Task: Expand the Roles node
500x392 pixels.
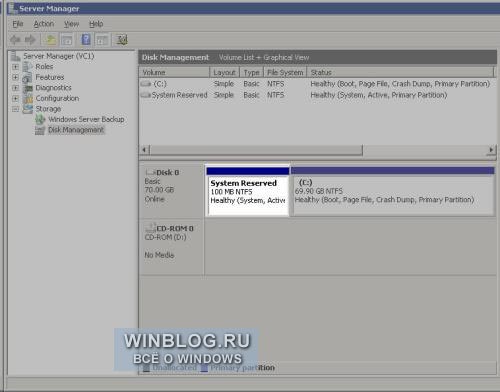Action: click(16, 67)
